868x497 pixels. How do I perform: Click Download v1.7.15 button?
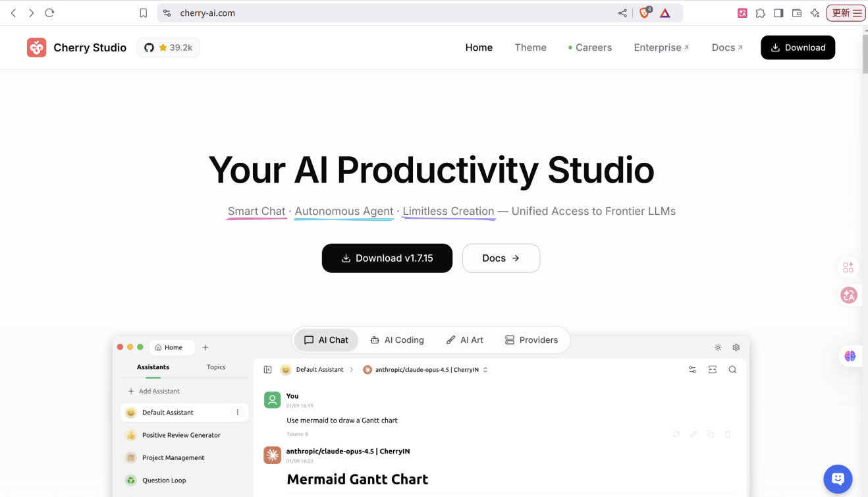pos(387,258)
